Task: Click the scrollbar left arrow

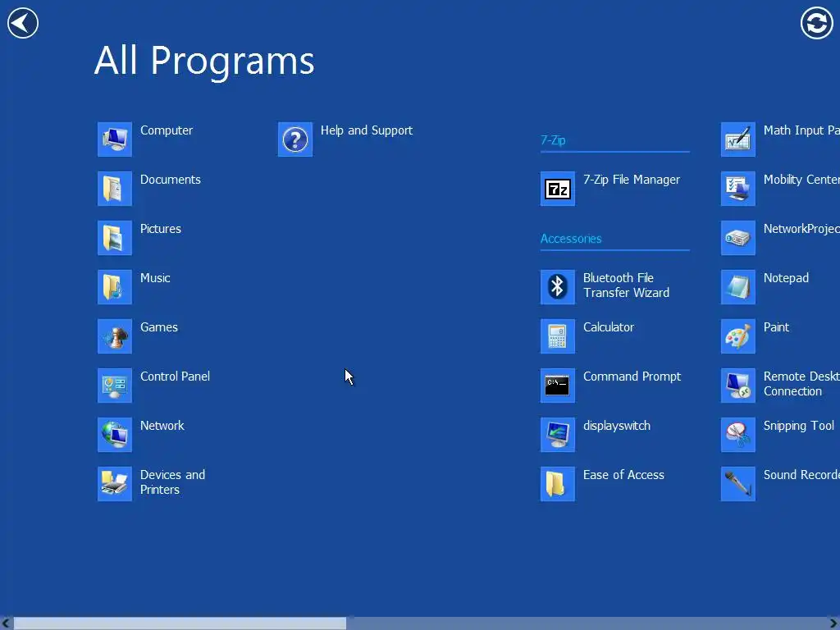Action: tap(6, 623)
